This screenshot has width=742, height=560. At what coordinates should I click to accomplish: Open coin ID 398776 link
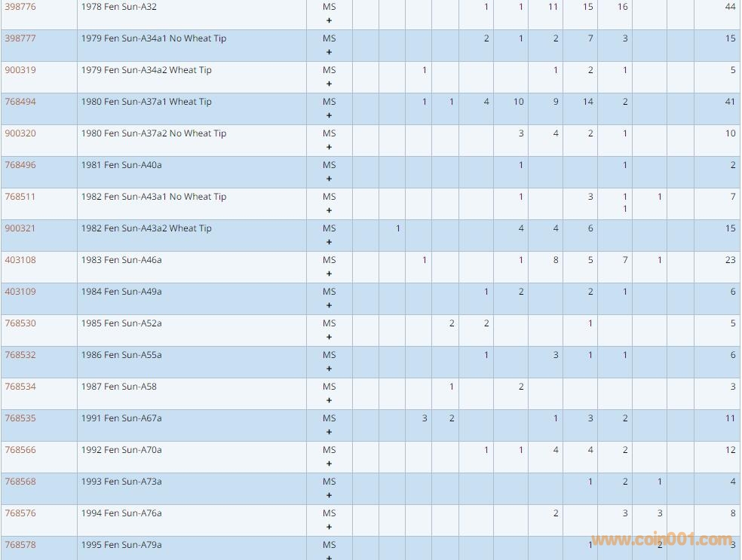click(20, 7)
